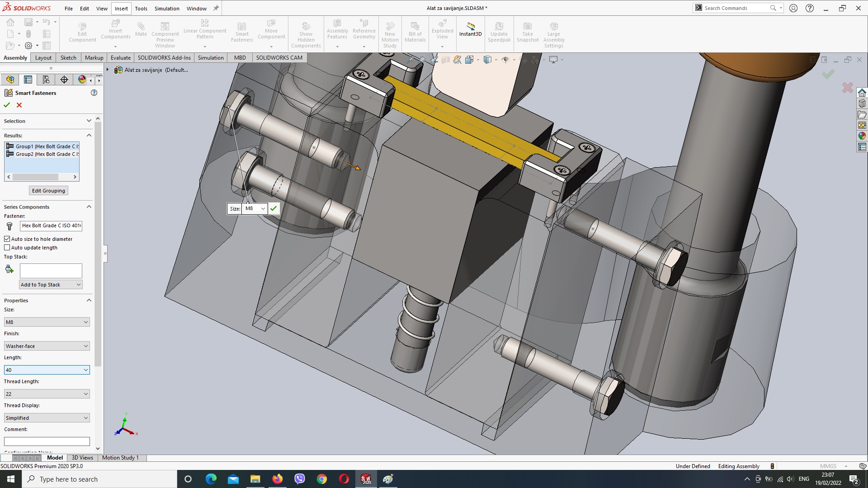Click Search Commands box
This screenshot has height=488, width=868.
coord(738,8)
